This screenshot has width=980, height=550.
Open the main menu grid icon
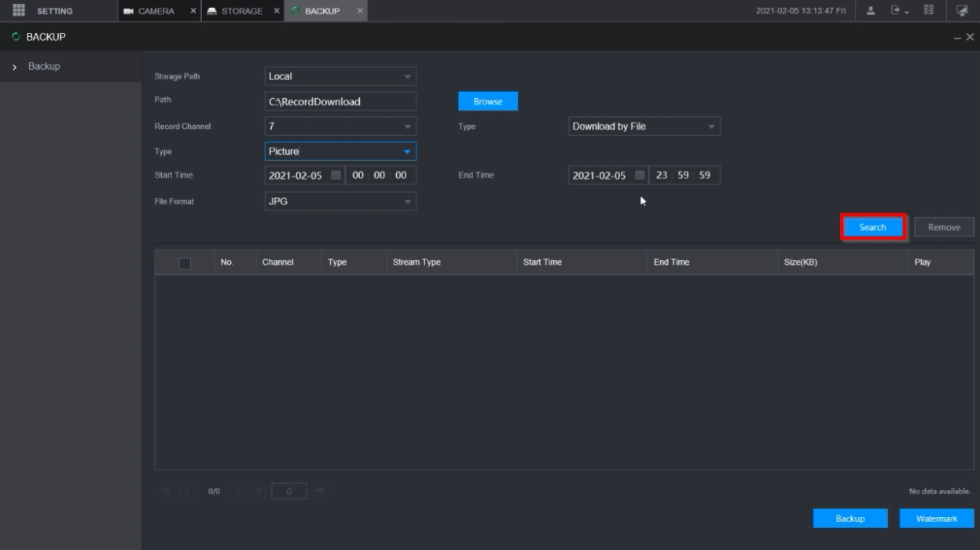pyautogui.click(x=20, y=11)
